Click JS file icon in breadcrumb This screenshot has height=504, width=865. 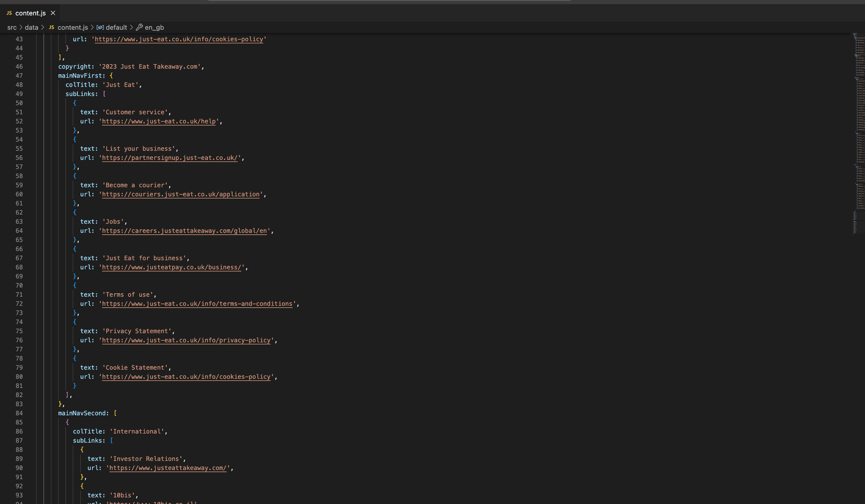tap(51, 27)
